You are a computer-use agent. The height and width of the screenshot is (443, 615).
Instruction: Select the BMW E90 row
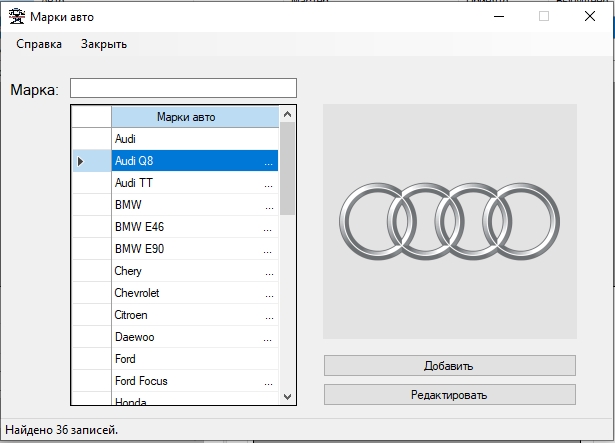[195, 249]
